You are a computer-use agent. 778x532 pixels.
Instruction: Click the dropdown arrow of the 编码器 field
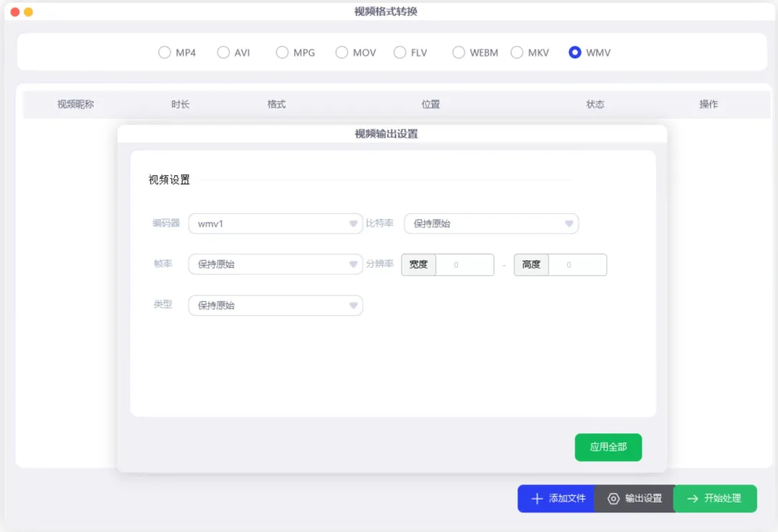click(353, 224)
